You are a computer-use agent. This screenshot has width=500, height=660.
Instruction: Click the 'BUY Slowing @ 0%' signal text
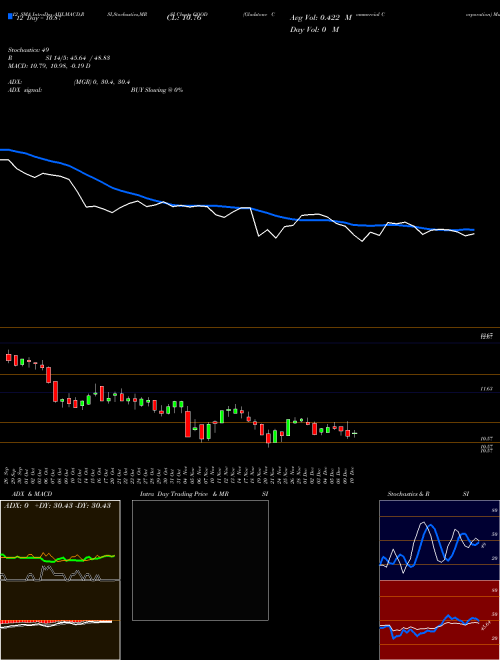coord(157,90)
